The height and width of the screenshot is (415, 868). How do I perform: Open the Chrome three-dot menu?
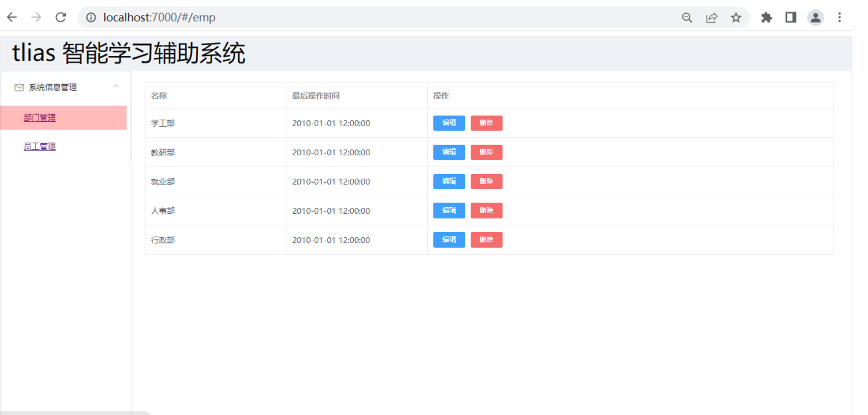(x=839, y=18)
